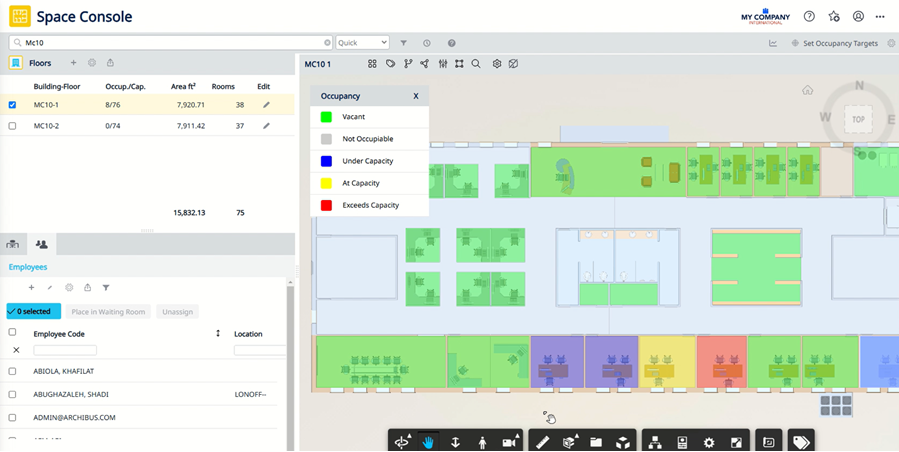Edit MC10-2 floor with pencil icon
The image size is (899, 452).
(266, 126)
